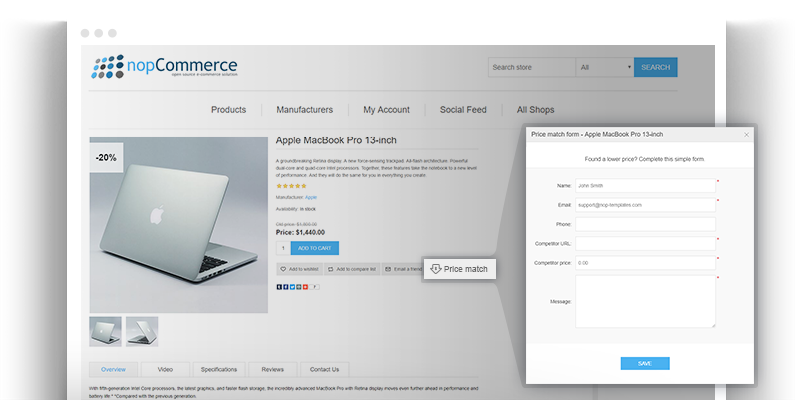Click the product star rating
The width and height of the screenshot is (795, 400).
tap(291, 185)
